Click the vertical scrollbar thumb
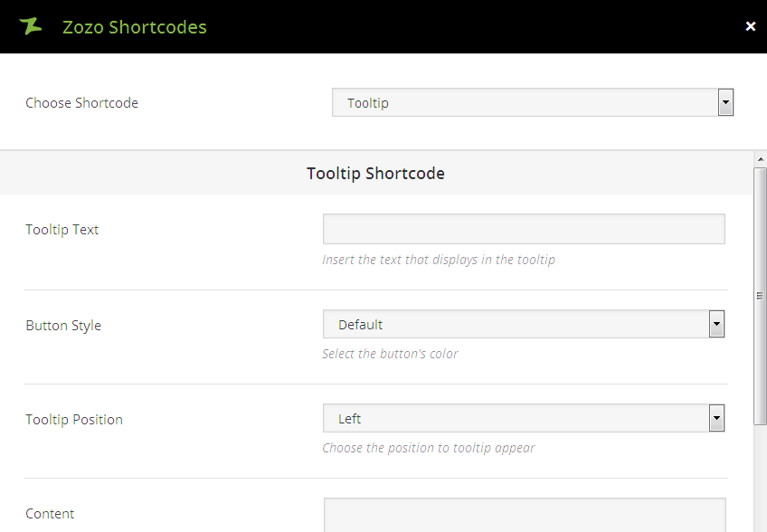 pyautogui.click(x=760, y=295)
